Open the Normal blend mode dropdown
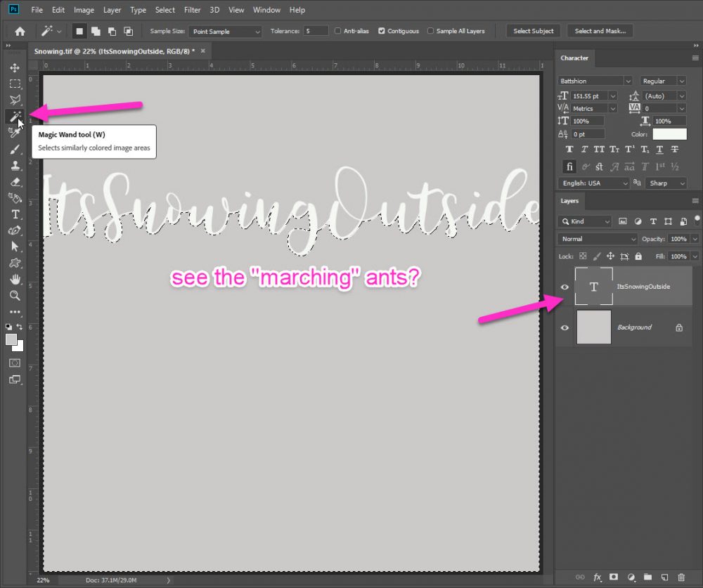Viewport: 703px width, 588px height. point(598,239)
